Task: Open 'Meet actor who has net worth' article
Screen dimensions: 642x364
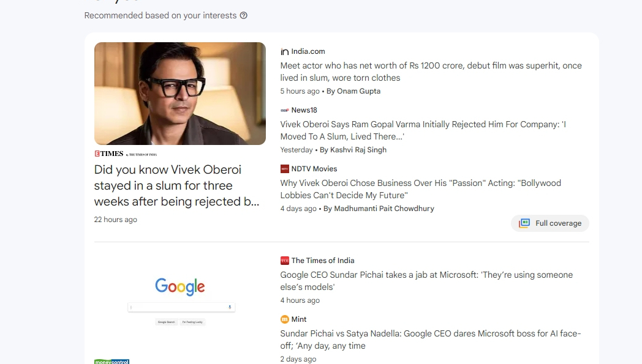Action: 431,72
